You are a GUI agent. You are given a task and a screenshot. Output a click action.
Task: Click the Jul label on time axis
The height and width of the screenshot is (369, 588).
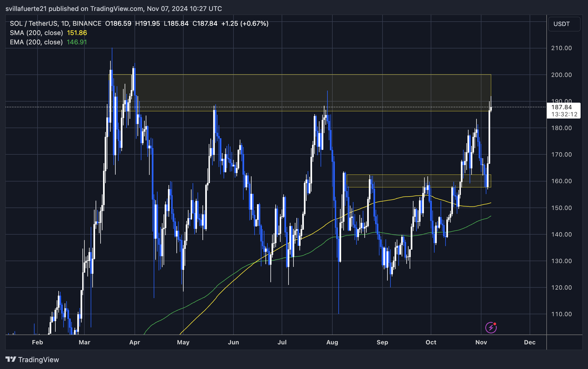pos(282,342)
